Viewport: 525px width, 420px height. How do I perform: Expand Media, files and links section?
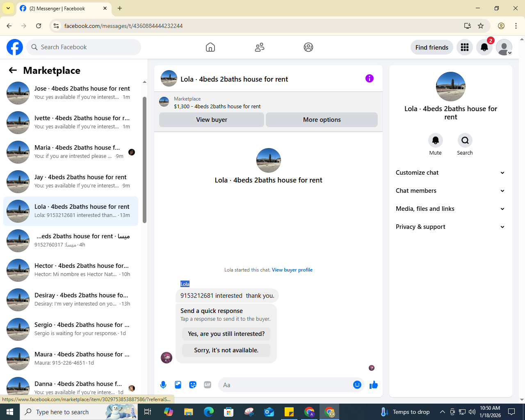tap(450, 209)
